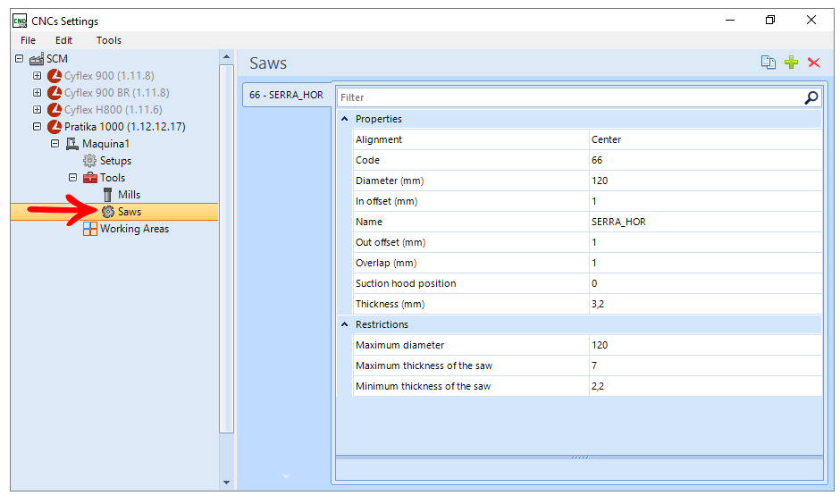Close the CNCs Settings window
This screenshot has height=504, width=840.
click(811, 20)
